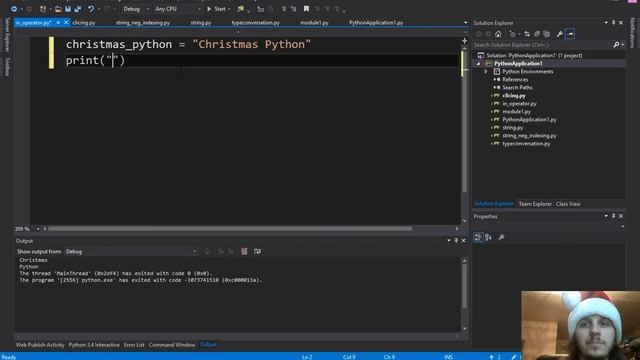Open the Toolbox side tab
The height and width of the screenshot is (360, 640).
pyautogui.click(x=7, y=67)
